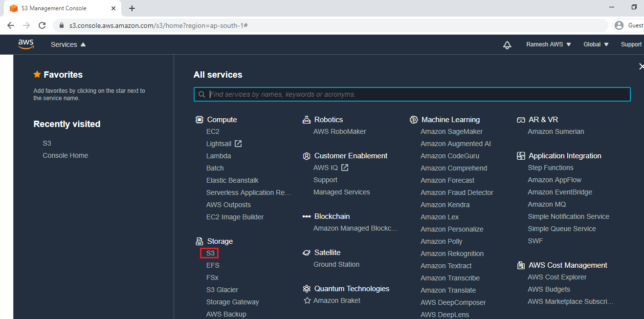Open the EC2 service
Screen dimensions: 644x319
(213, 131)
